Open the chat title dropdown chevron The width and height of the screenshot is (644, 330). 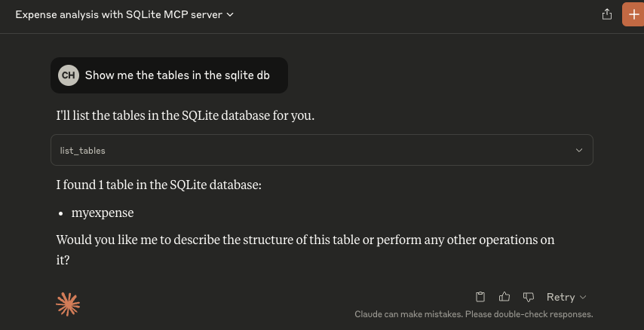pos(230,14)
